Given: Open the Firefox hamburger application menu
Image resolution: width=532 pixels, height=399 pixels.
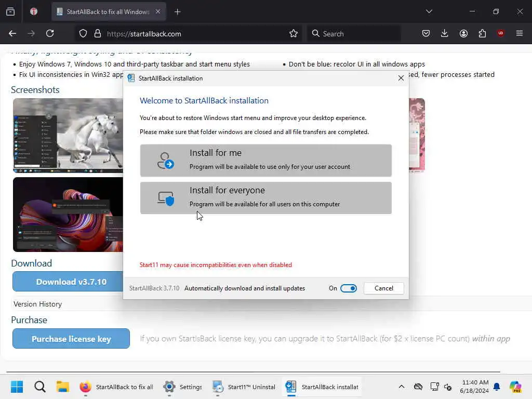Looking at the screenshot, I should tap(520, 33).
